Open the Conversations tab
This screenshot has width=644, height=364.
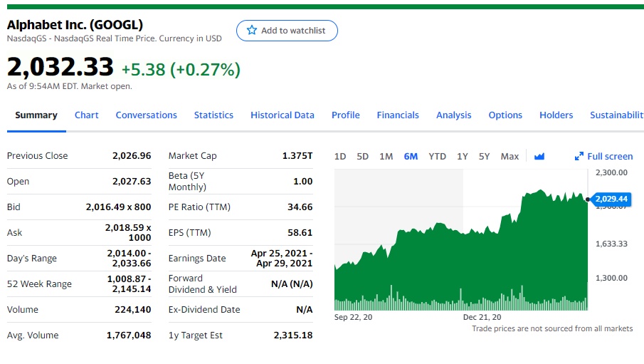point(146,115)
